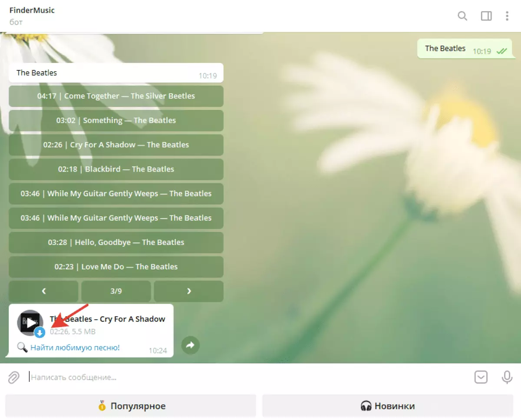The width and height of the screenshot is (521, 420).
Task: Click the 10:24 timestamp on audio message
Action: pyautogui.click(x=158, y=351)
